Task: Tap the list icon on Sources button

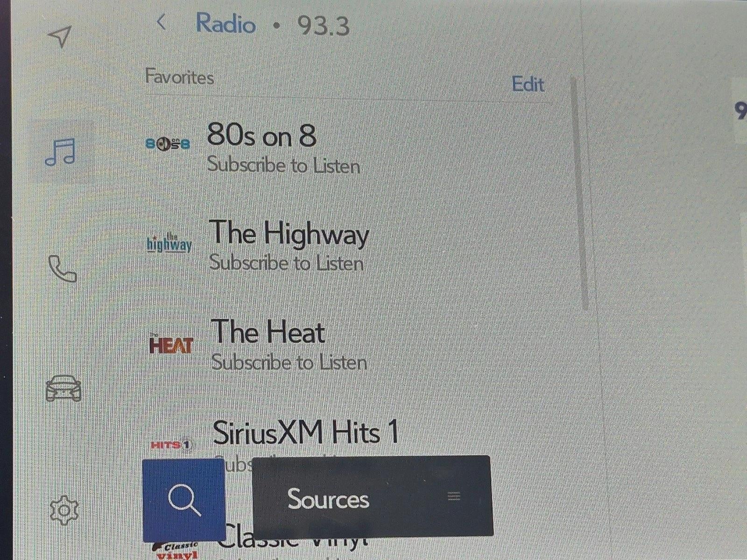Action: (x=454, y=496)
